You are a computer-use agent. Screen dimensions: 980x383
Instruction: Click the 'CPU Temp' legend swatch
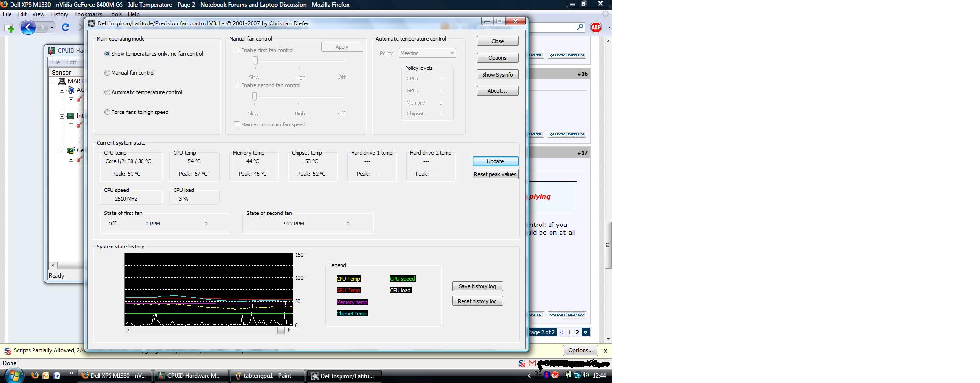pyautogui.click(x=348, y=279)
